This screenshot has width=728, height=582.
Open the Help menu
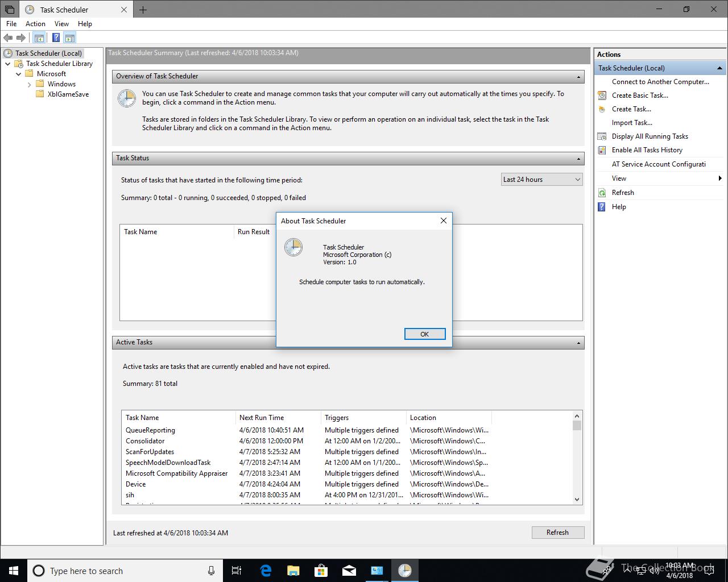[85, 24]
